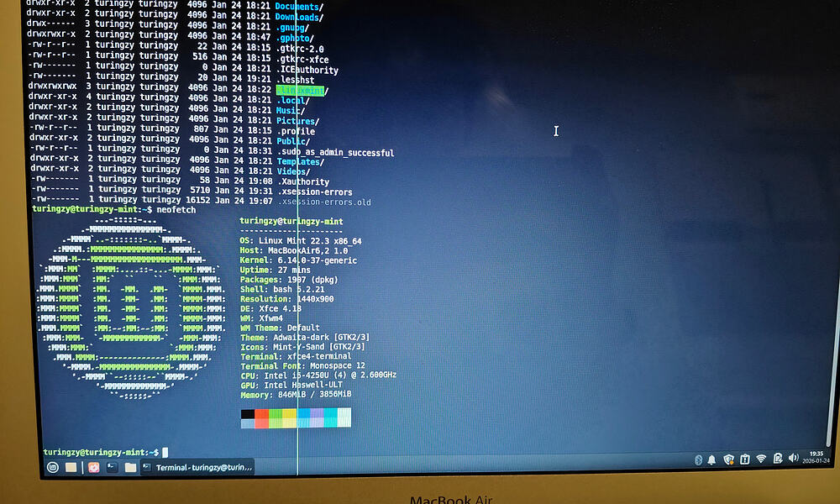Screen dimensions: 840x504
Task: Click the .xsession-errors.old file name
Action: click(324, 202)
